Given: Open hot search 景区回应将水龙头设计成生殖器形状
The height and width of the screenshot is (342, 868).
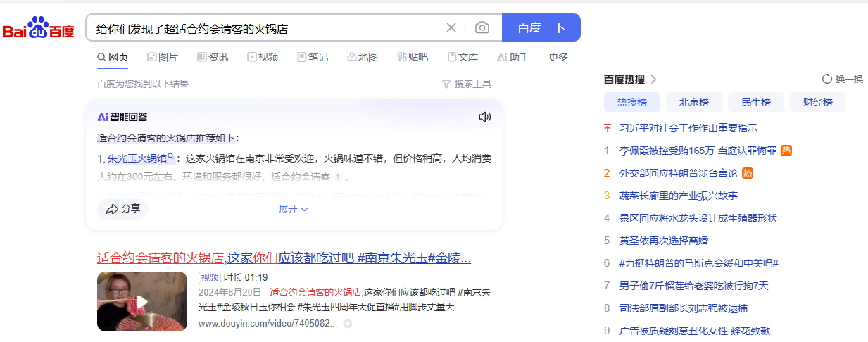Looking at the screenshot, I should click(x=698, y=218).
